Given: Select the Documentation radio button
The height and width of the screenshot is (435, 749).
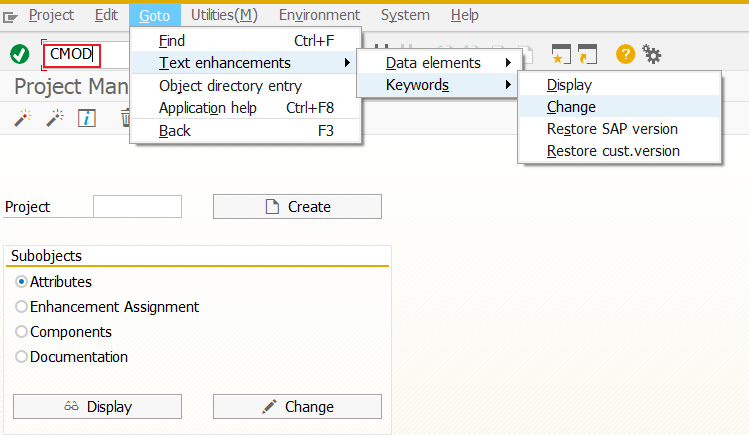Looking at the screenshot, I should [x=21, y=356].
